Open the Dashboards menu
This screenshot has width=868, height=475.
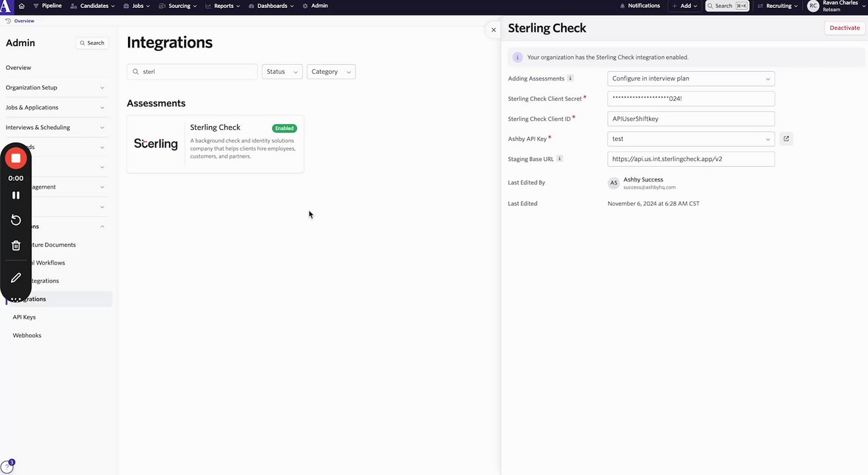tap(272, 6)
